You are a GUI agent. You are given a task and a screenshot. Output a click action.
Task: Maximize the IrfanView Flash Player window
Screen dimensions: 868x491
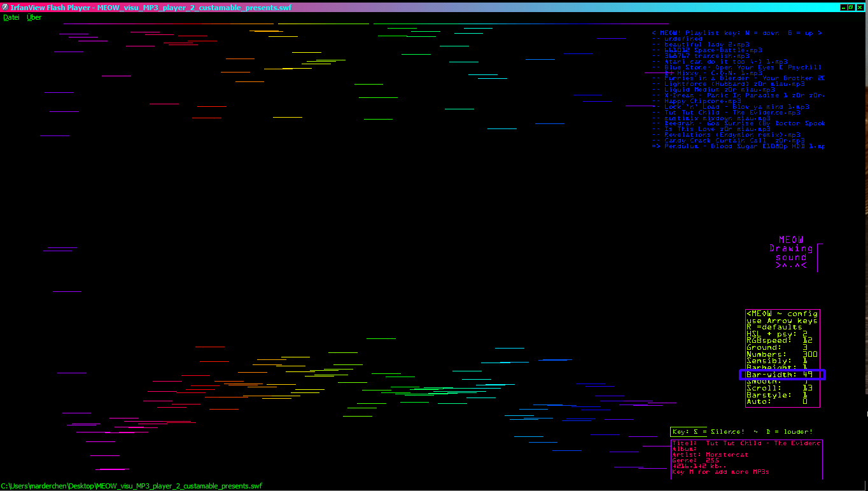[851, 7]
